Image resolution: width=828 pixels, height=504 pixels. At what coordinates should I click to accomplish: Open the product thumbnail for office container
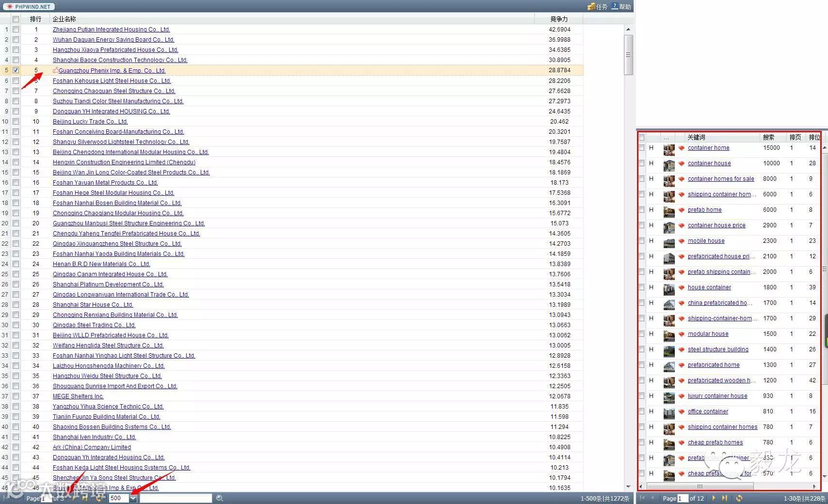669,413
